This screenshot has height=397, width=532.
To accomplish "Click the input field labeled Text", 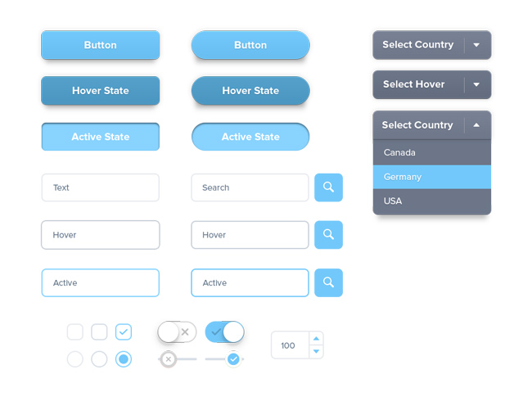I will coord(101,187).
